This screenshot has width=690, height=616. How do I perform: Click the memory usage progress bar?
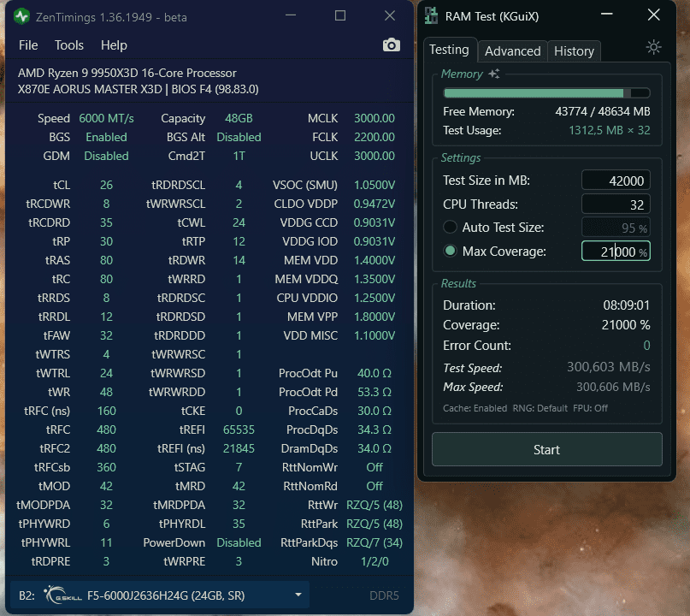click(x=546, y=93)
